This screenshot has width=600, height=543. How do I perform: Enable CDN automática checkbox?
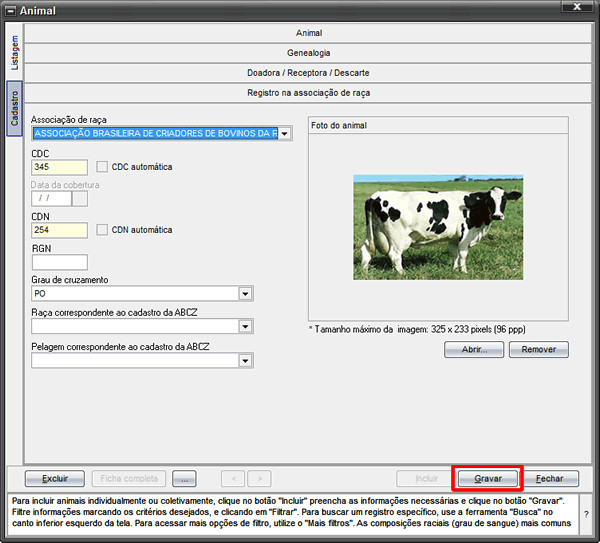tap(102, 230)
